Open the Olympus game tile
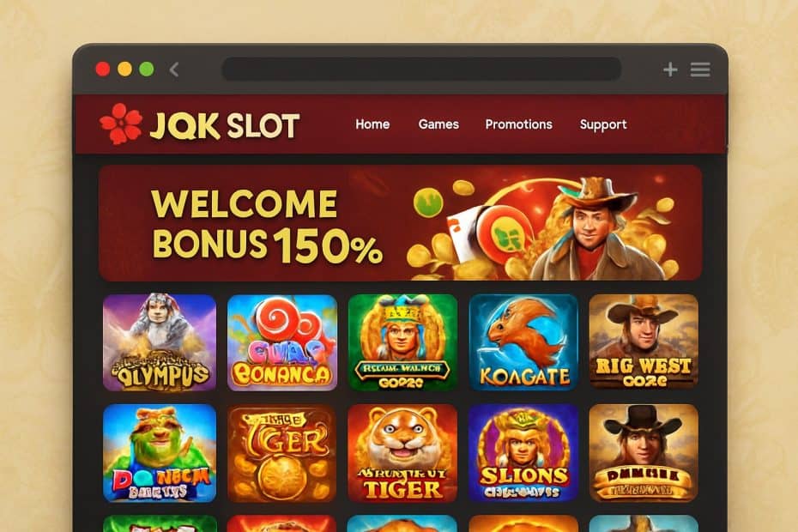 point(160,342)
